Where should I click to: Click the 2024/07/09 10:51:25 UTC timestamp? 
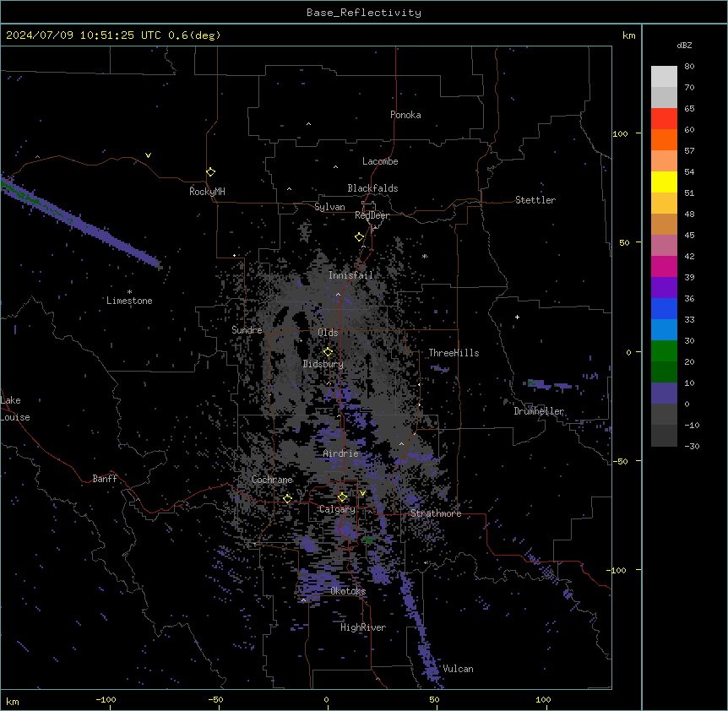[83, 35]
